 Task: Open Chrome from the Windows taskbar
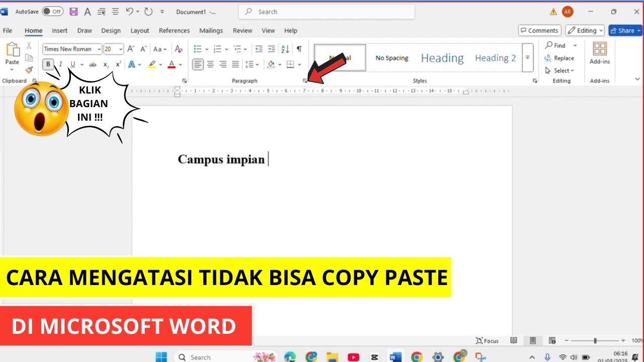click(x=417, y=357)
